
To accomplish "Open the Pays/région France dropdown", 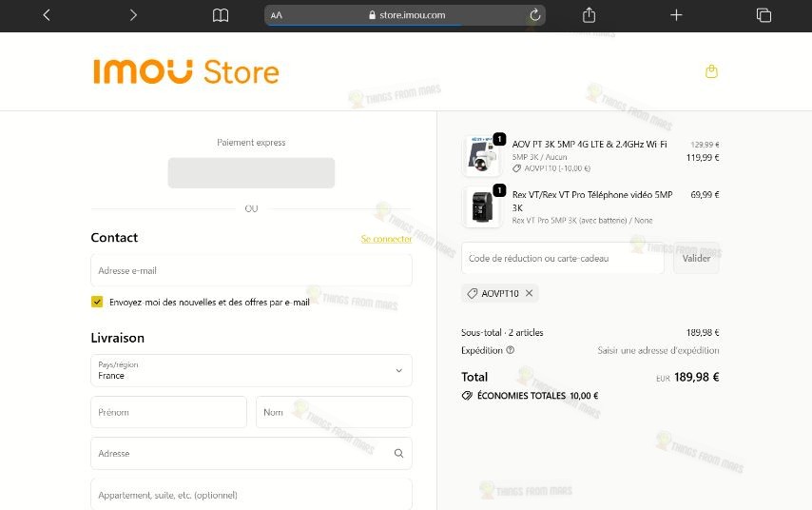I will 251,370.
